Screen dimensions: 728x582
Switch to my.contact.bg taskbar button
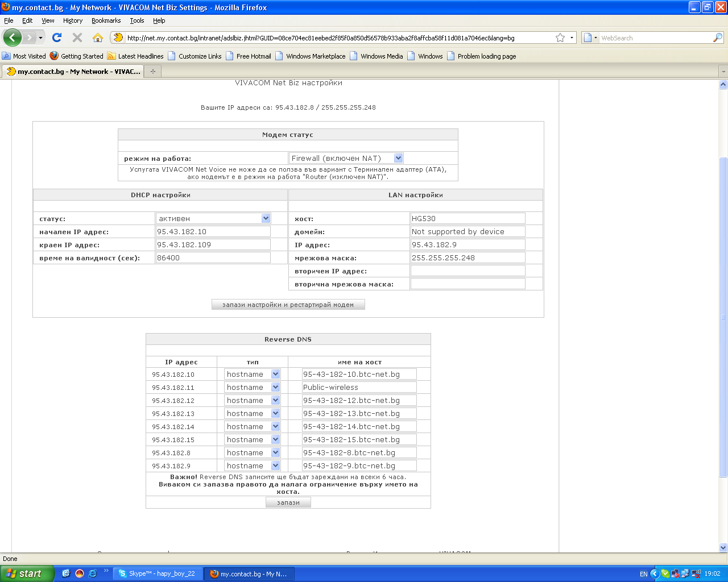tap(250, 573)
